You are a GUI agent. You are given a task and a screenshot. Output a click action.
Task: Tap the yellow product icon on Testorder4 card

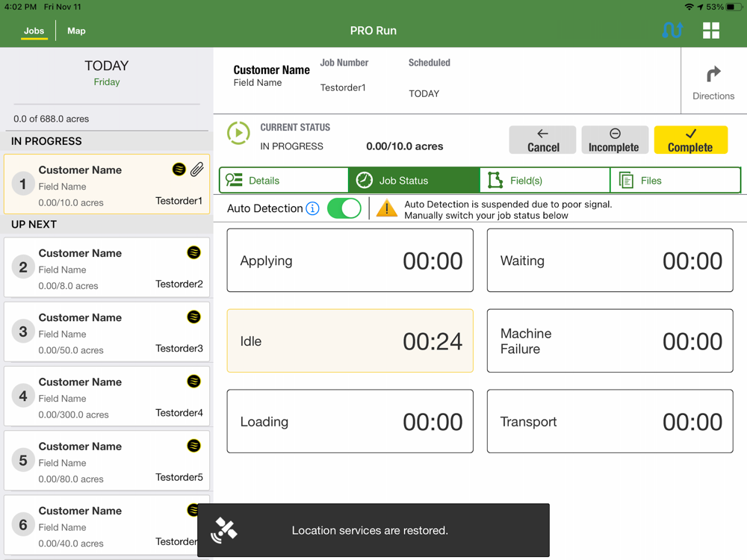(x=193, y=381)
